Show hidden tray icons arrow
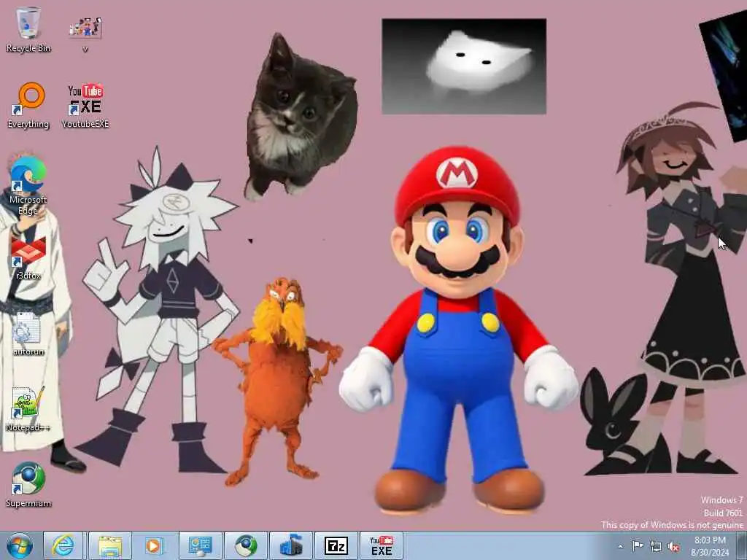This screenshot has height=560, width=747. (x=620, y=547)
